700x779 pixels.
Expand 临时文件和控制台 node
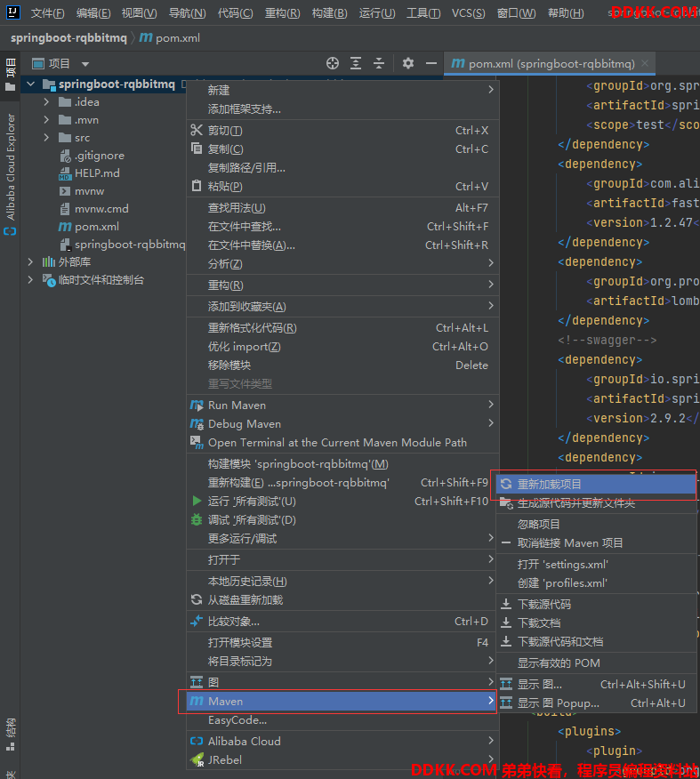[x=30, y=280]
